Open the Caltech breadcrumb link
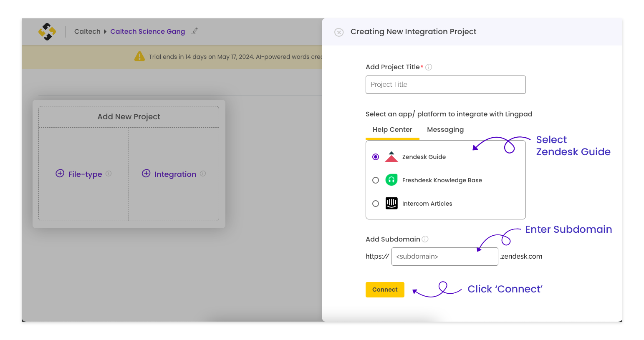The height and width of the screenshot is (340, 644). pos(87,31)
